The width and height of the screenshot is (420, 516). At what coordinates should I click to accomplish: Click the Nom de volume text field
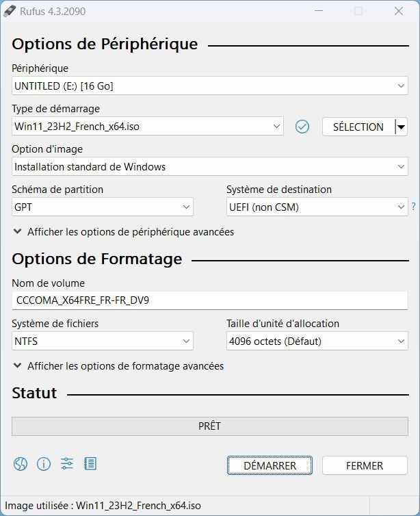[x=210, y=300]
